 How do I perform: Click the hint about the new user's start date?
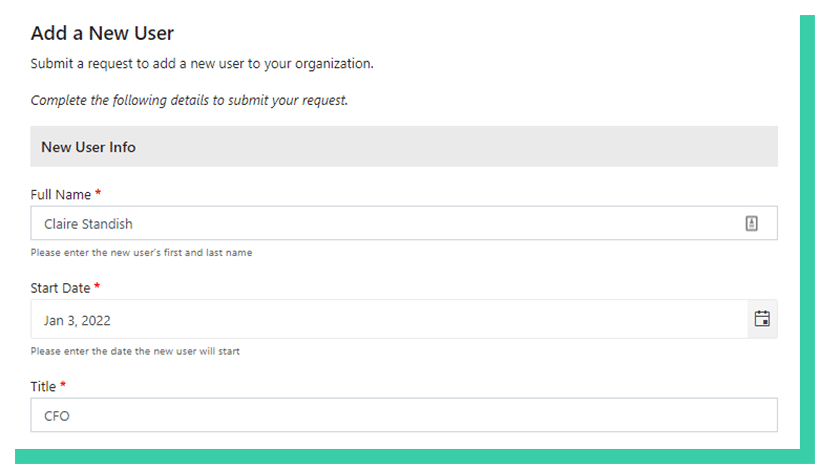coord(135,351)
